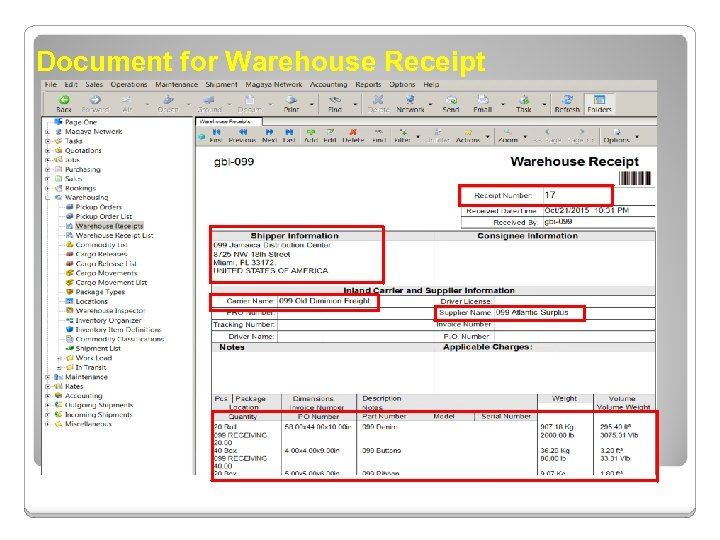Open the File menu

pos(51,84)
